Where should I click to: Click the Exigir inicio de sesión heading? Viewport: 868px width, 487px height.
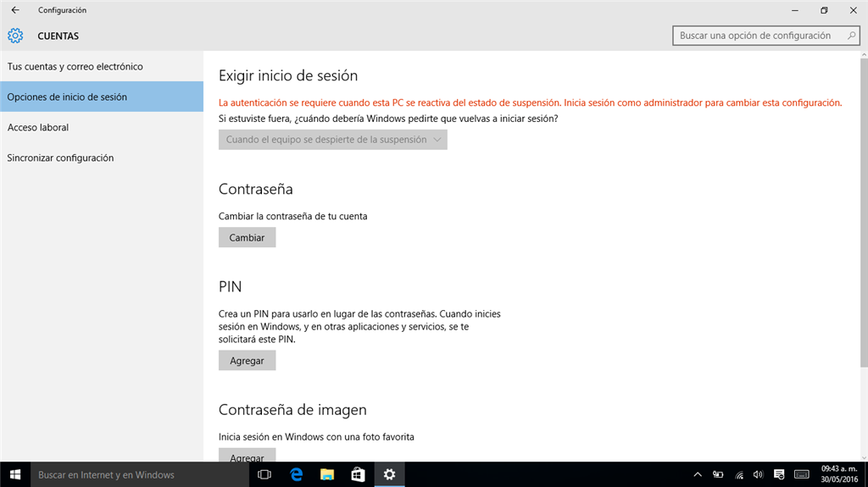coord(288,75)
